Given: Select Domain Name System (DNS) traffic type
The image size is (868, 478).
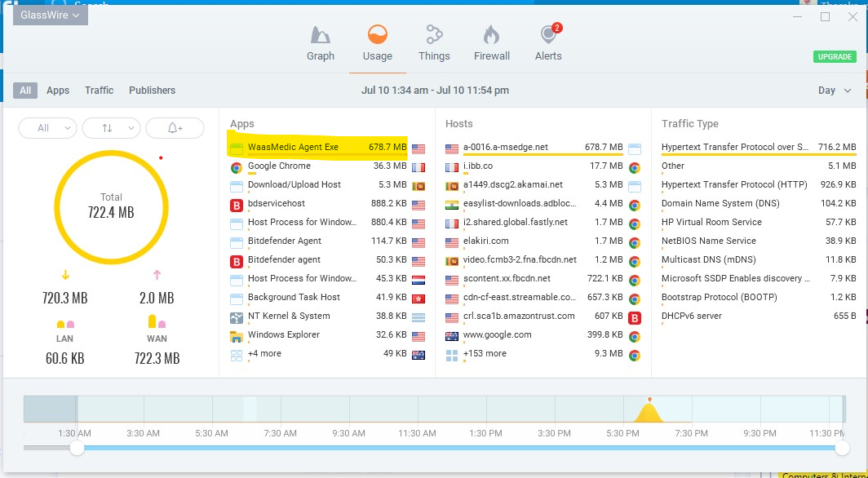Looking at the screenshot, I should pos(759,204).
